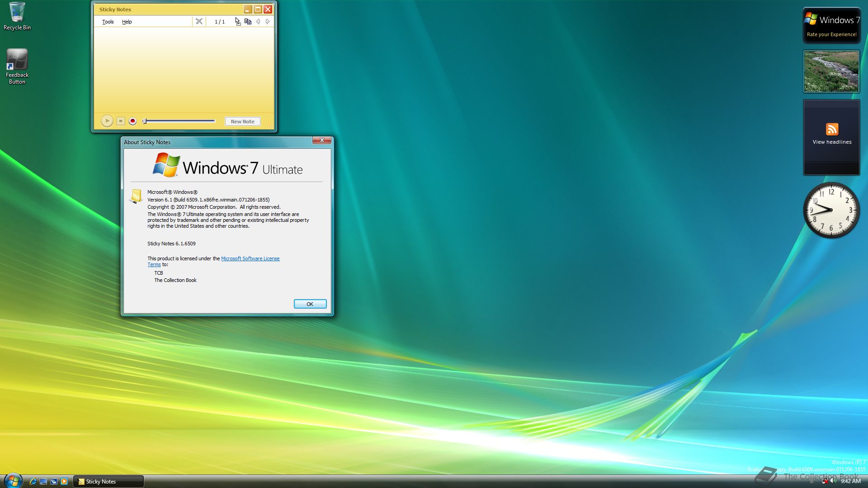Click the Windows 7 Ultimate logo banner
Image resolution: width=868 pixels, height=488 pixels.
[227, 165]
